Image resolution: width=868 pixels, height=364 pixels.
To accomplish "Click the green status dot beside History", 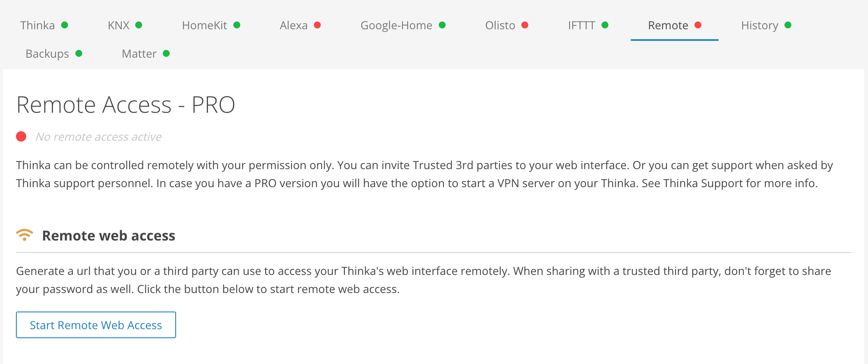I will [x=788, y=25].
